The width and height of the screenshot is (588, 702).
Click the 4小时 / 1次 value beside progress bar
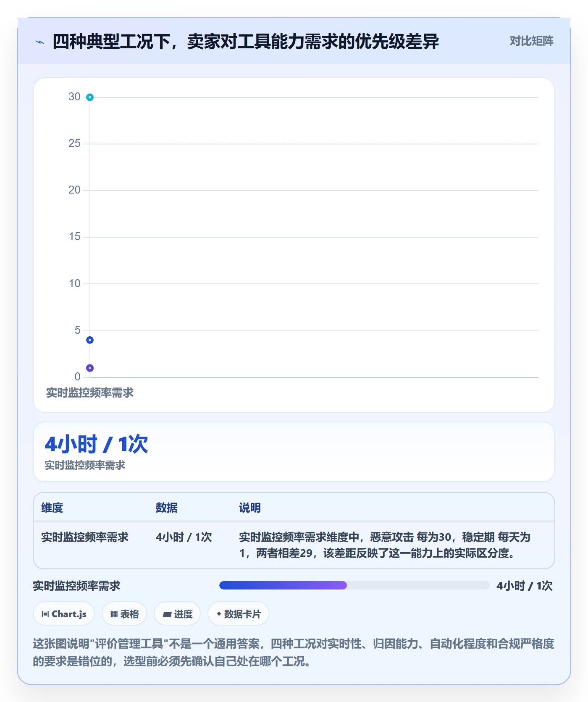click(x=525, y=586)
